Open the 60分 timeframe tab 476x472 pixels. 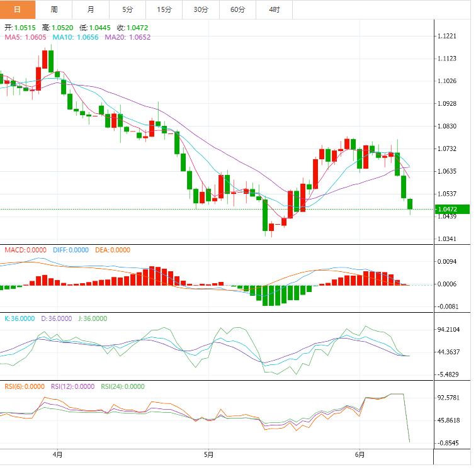238,9
